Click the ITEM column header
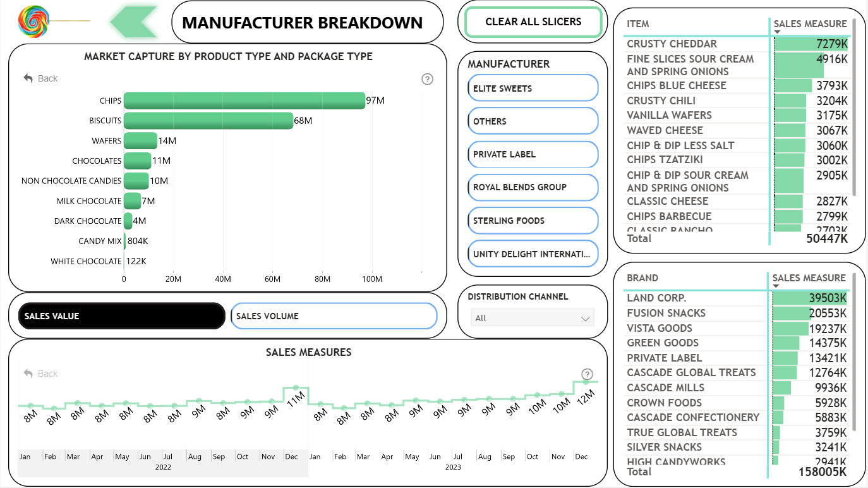The height and width of the screenshot is (488, 868). (x=638, y=24)
